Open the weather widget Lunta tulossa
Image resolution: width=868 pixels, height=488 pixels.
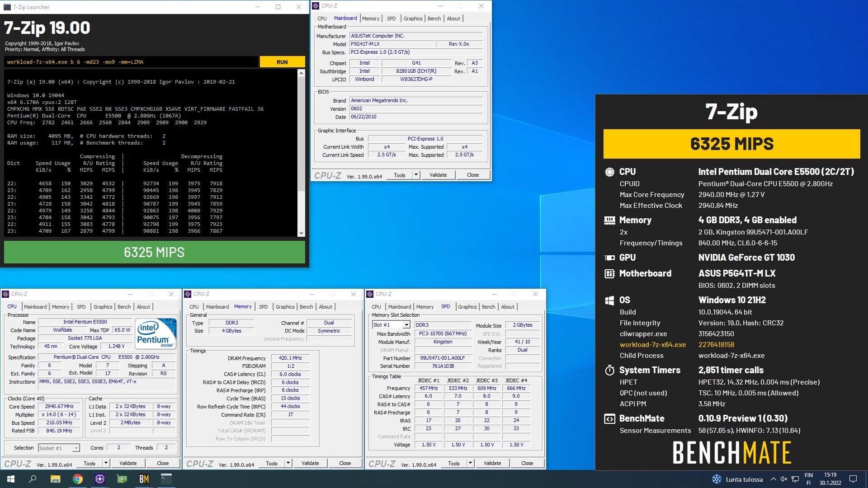(x=737, y=479)
